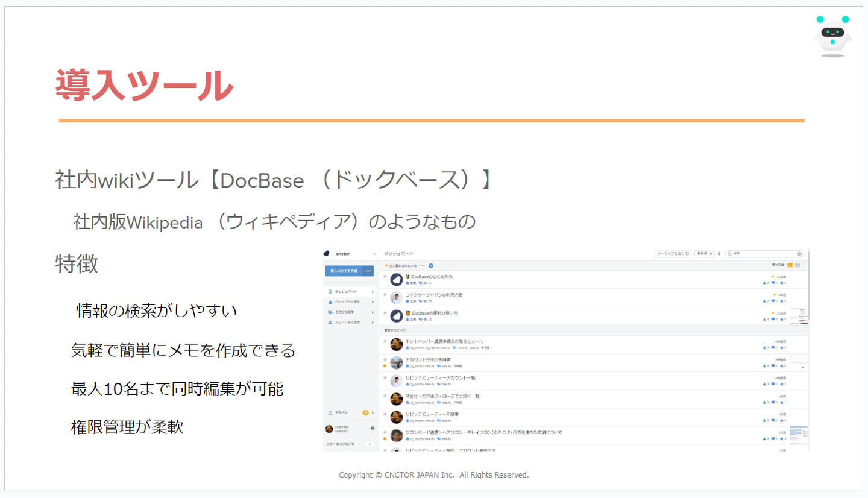
Task: Select ダッシュボード in the sidebar
Action: [346, 292]
